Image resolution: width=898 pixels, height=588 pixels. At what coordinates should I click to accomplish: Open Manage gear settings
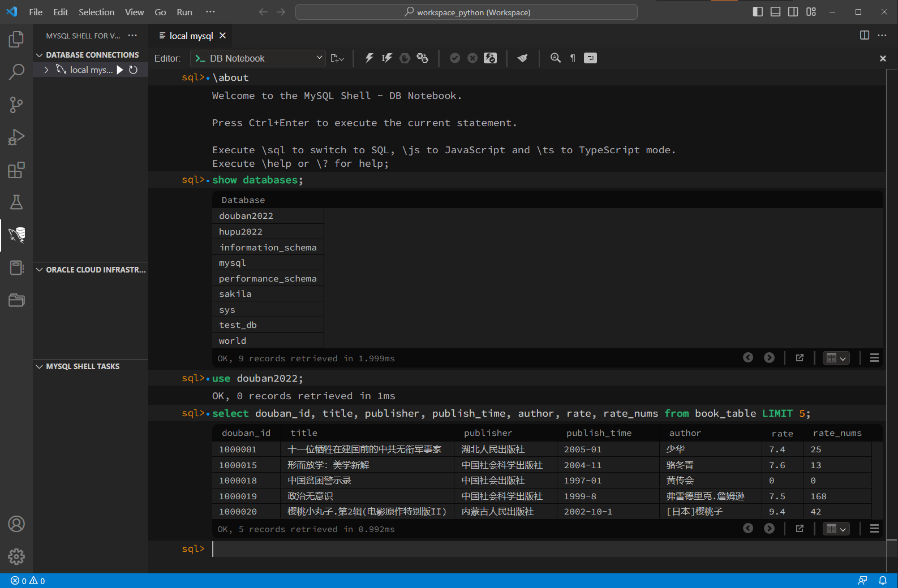click(x=16, y=557)
